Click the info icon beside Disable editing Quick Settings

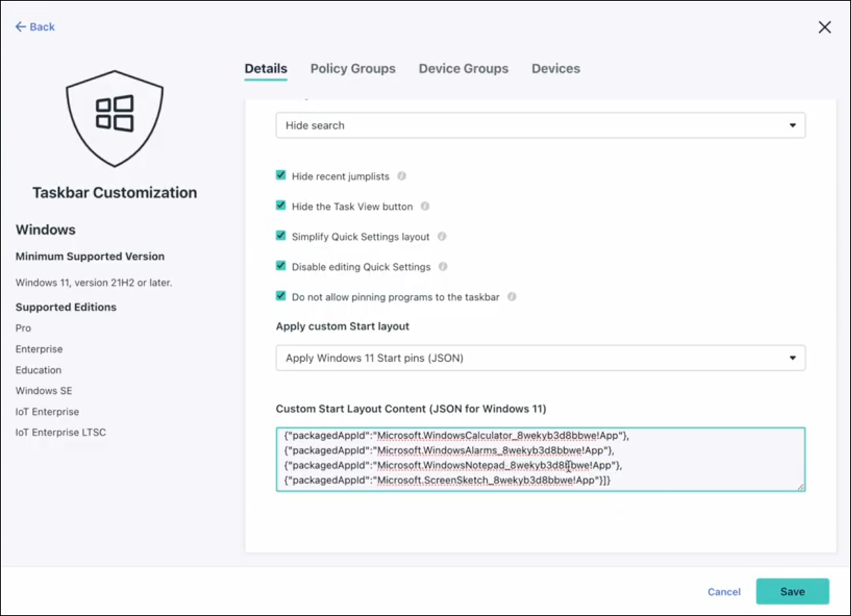click(443, 266)
